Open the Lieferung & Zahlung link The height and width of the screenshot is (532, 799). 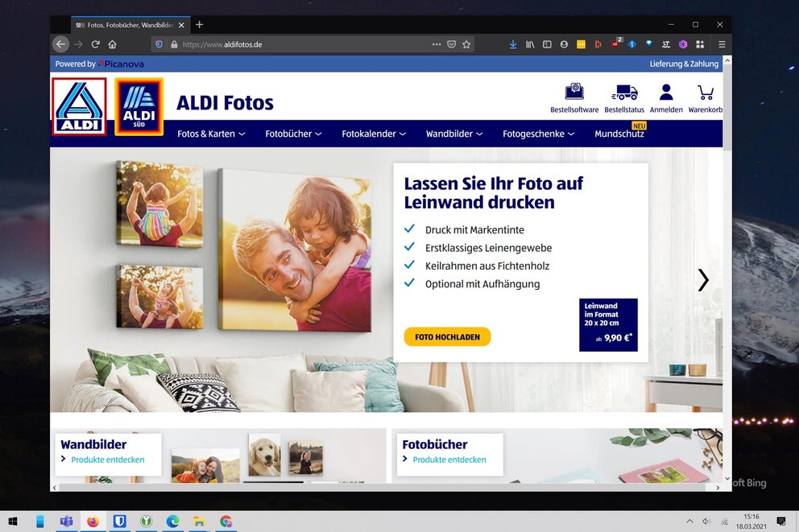(x=684, y=64)
